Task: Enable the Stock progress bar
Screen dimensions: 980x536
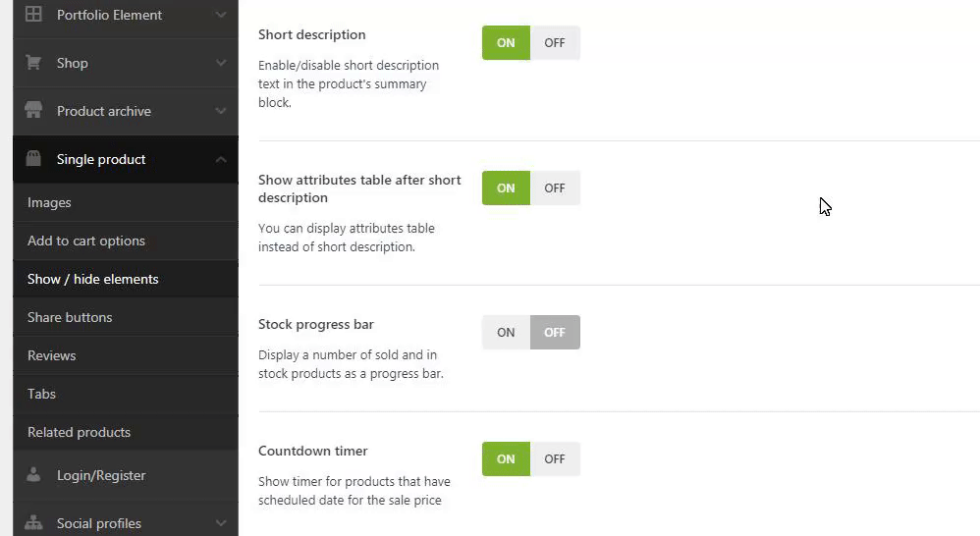Action: pyautogui.click(x=506, y=333)
